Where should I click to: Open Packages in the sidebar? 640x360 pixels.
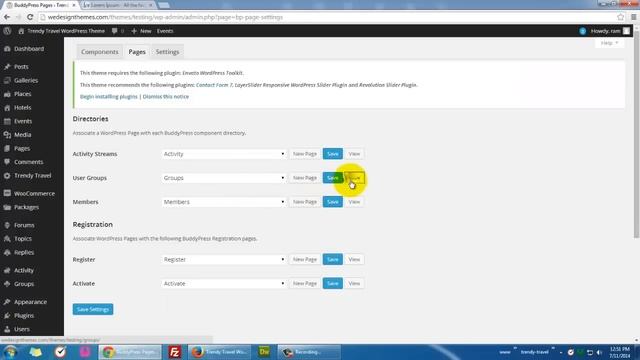coord(26,207)
